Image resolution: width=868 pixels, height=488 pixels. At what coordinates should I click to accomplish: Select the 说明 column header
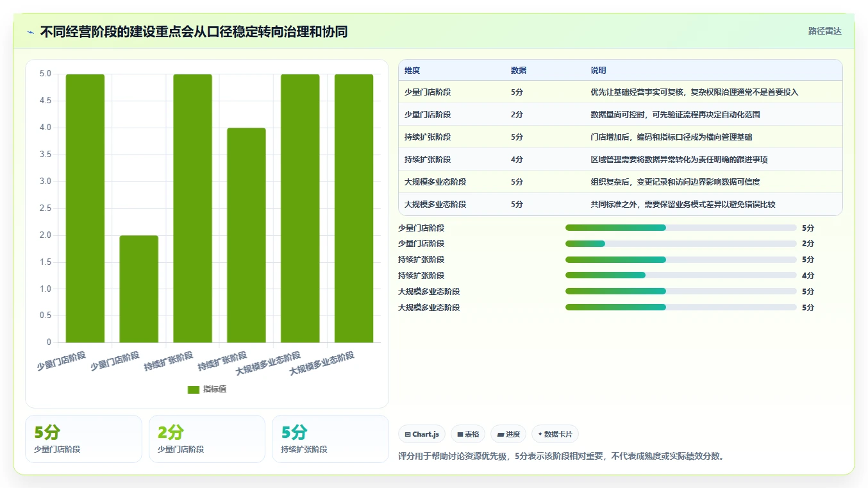598,71
